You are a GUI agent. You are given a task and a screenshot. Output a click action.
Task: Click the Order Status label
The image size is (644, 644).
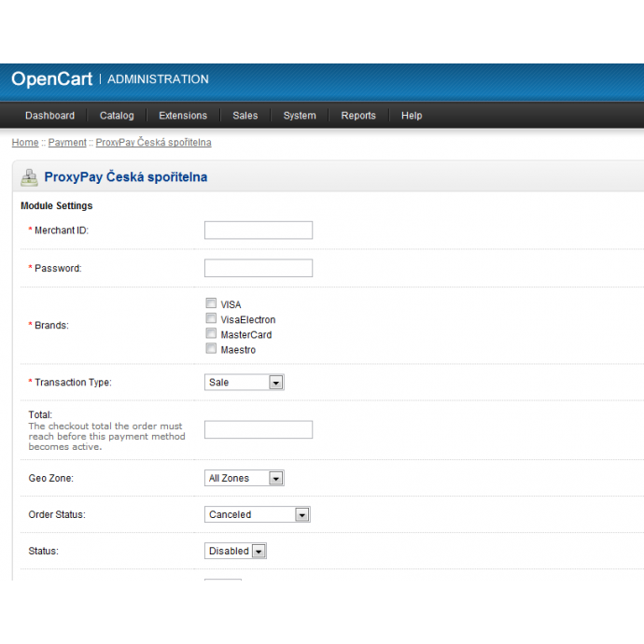click(57, 514)
